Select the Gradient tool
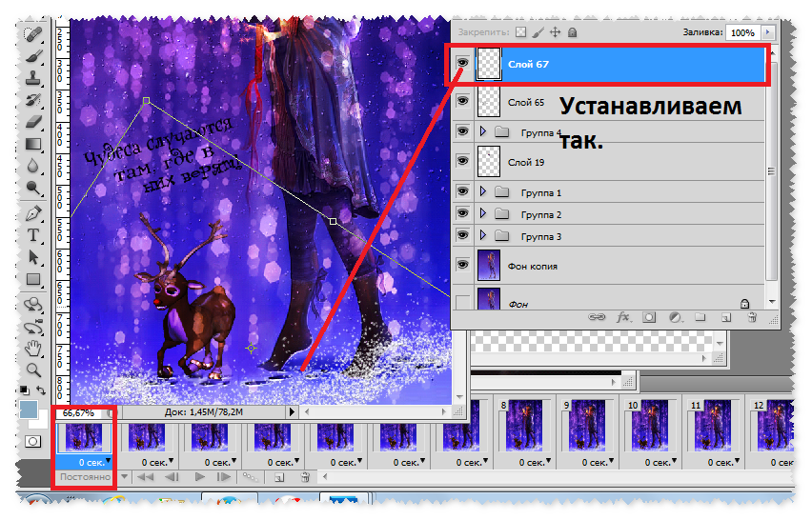 pos(33,144)
